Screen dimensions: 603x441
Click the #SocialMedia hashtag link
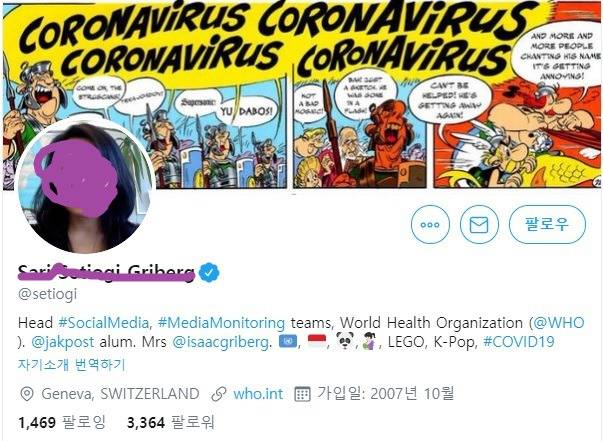point(104,323)
